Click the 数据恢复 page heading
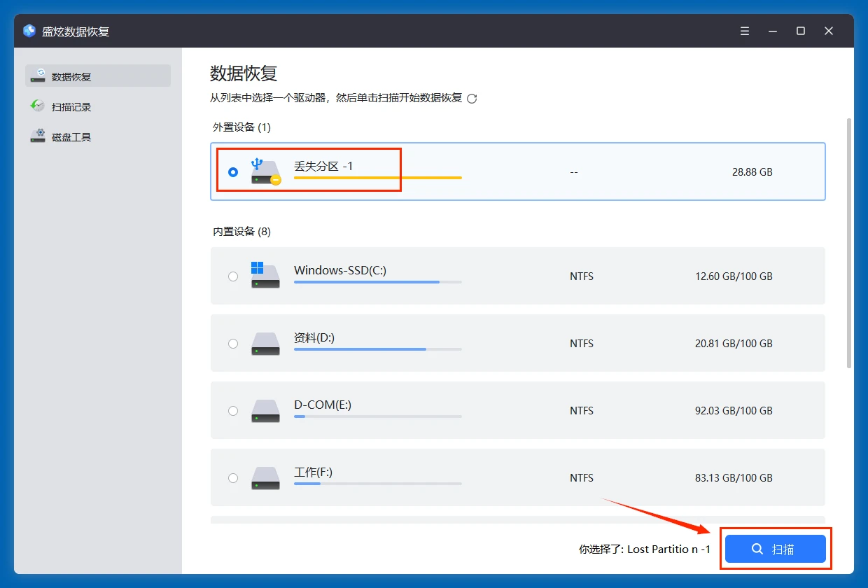 pos(244,73)
